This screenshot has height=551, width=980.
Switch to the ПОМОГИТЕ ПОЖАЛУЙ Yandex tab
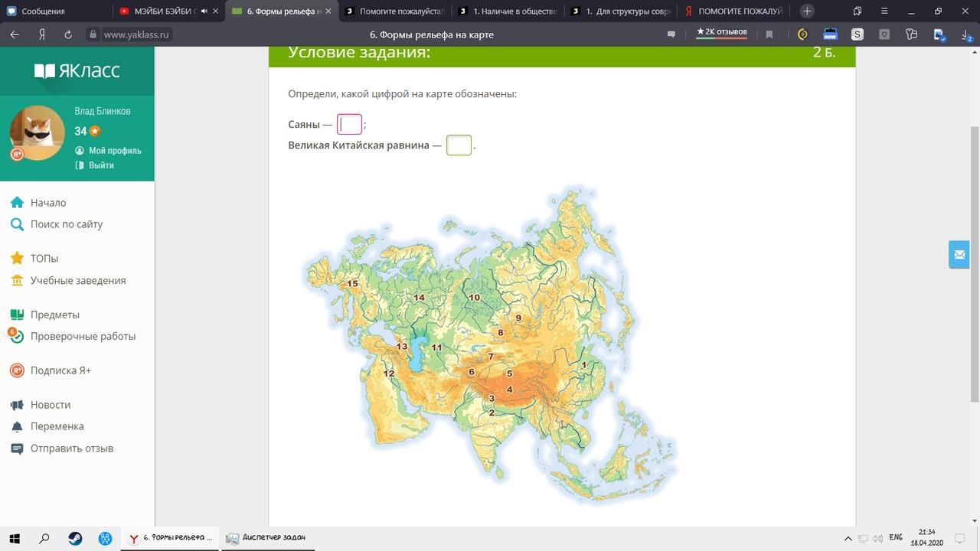(x=733, y=11)
